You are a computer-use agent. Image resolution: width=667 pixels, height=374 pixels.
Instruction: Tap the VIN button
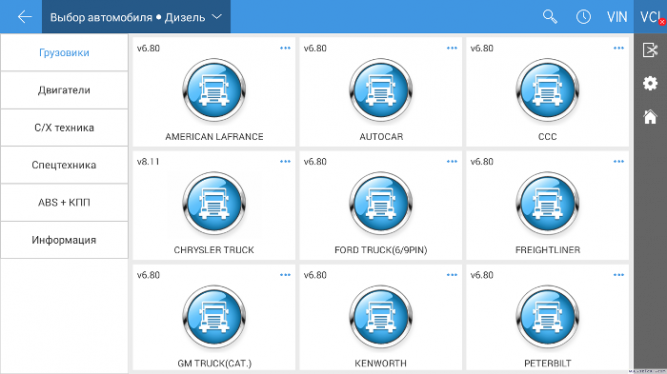pyautogui.click(x=617, y=17)
